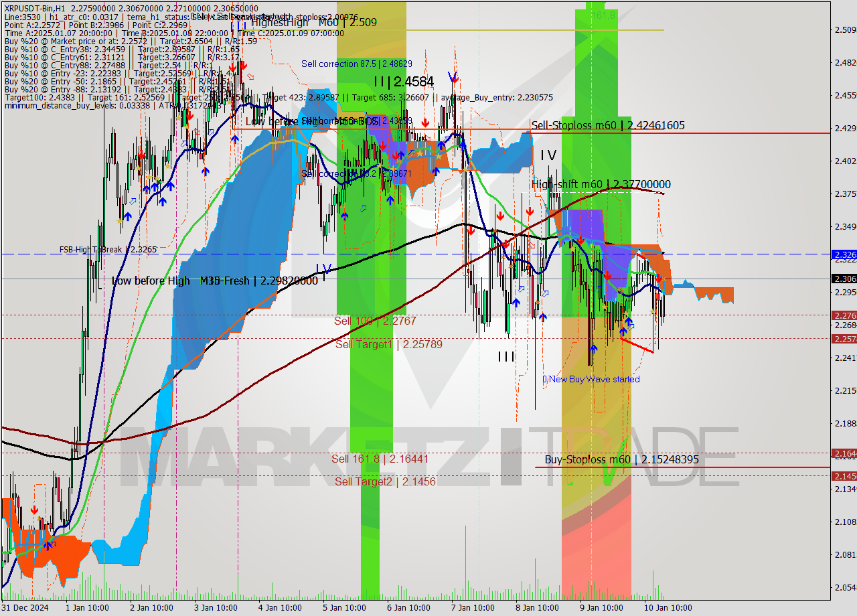Click the 2.054 price axis value

pos(844,587)
